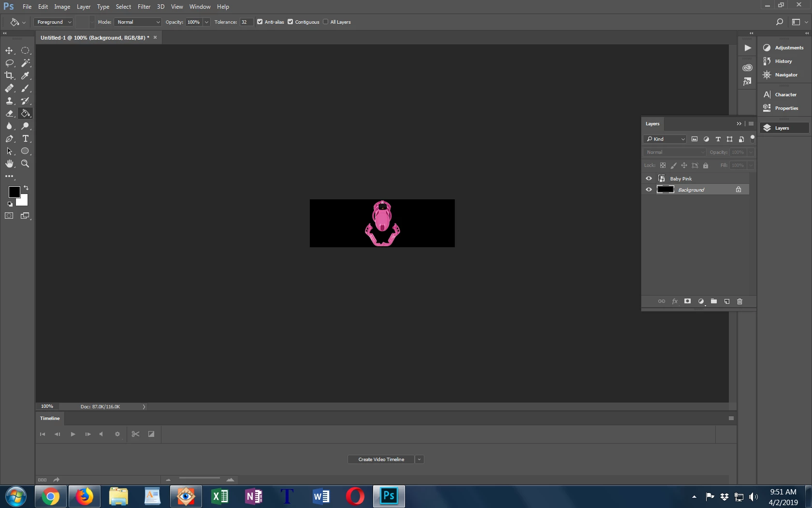Open the Window menu
This screenshot has width=812, height=508.
point(200,7)
